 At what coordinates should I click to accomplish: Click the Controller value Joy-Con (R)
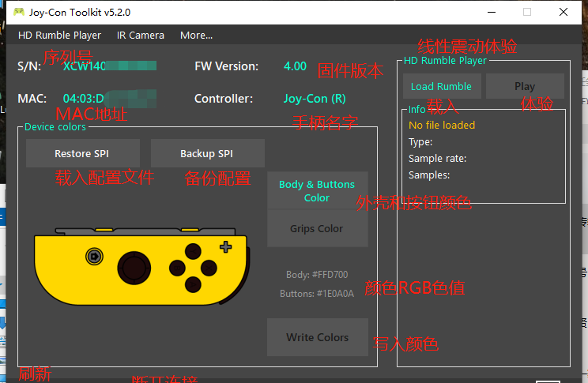(x=315, y=99)
